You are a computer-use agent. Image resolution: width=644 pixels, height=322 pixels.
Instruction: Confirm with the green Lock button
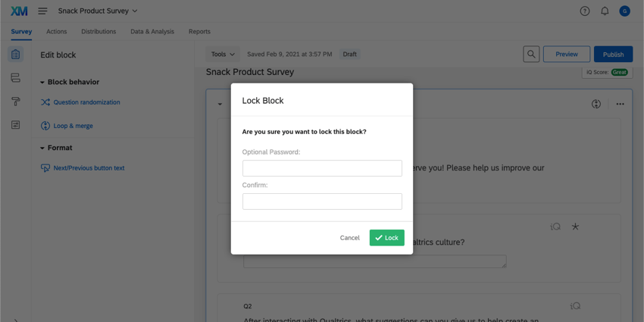[x=386, y=238]
